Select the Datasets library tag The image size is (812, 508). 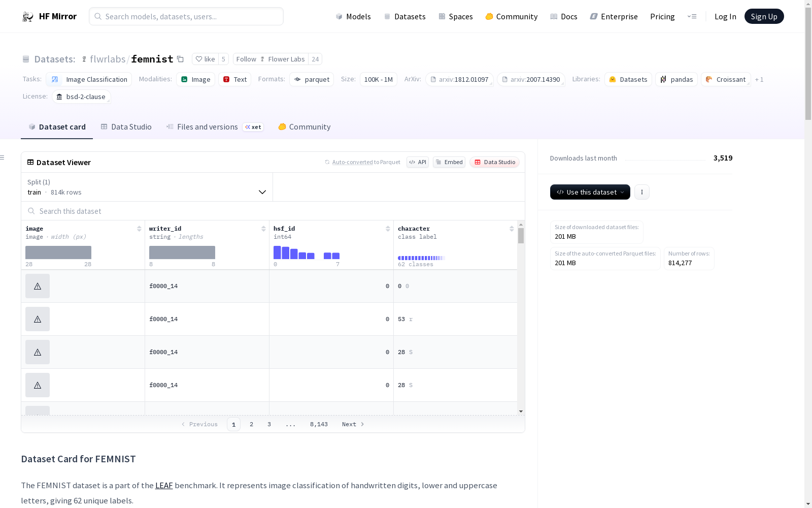click(x=628, y=79)
